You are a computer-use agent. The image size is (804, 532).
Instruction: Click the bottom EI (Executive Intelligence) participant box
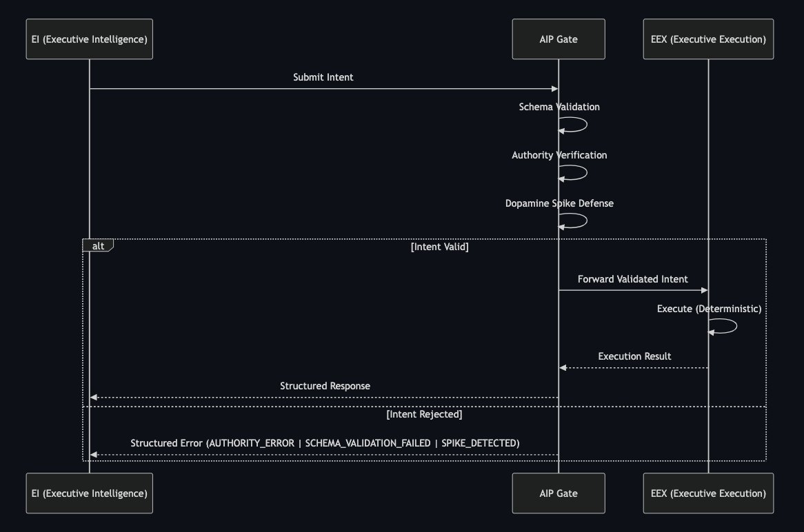coord(89,493)
